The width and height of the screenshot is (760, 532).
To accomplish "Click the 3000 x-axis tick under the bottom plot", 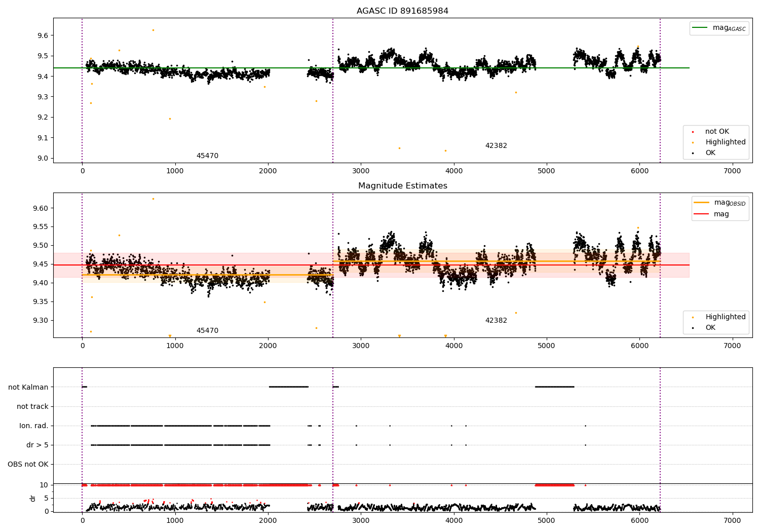I will click(361, 520).
